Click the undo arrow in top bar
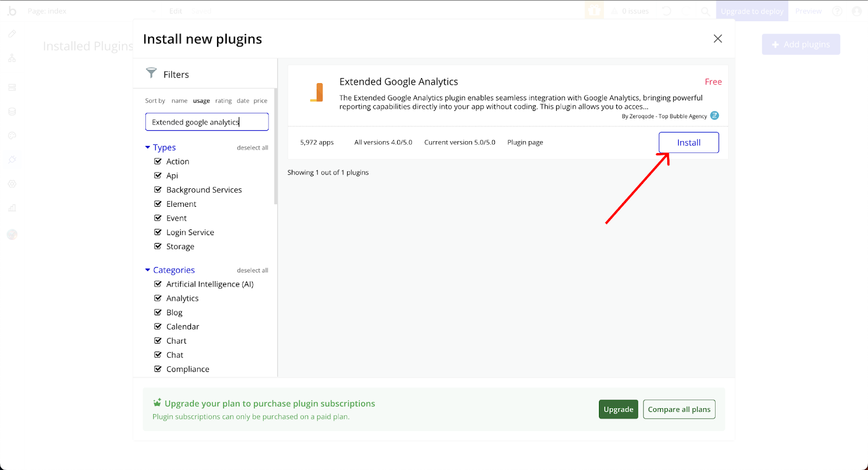The height and width of the screenshot is (470, 868). click(x=667, y=11)
